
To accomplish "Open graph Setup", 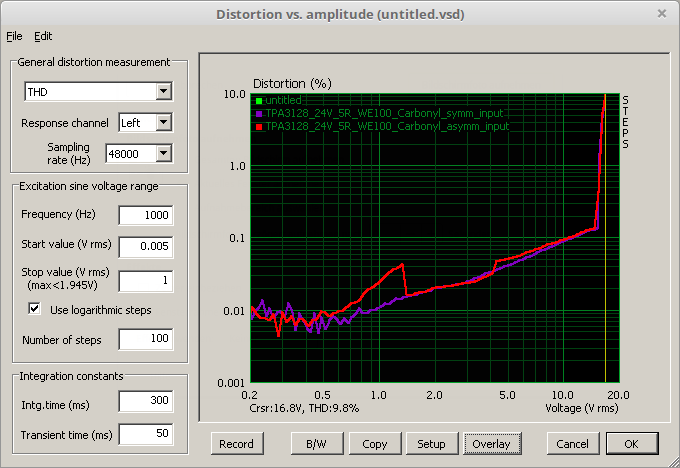I will 431,443.
